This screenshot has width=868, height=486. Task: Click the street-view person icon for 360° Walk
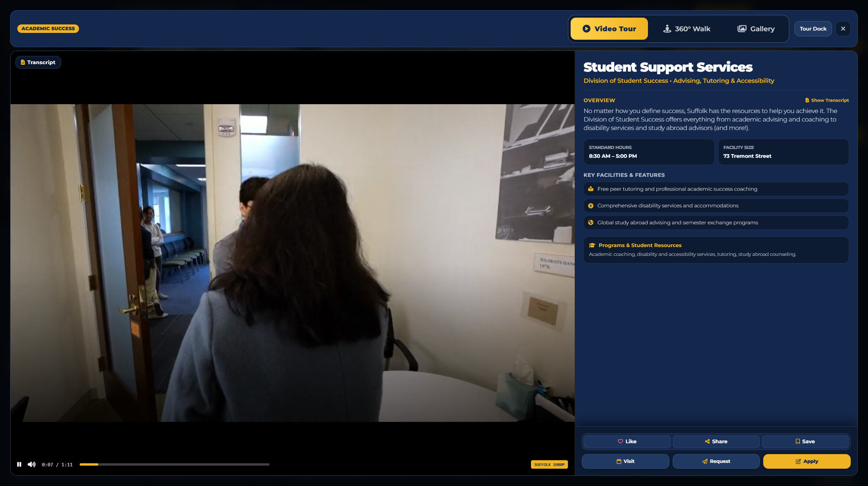tap(667, 29)
